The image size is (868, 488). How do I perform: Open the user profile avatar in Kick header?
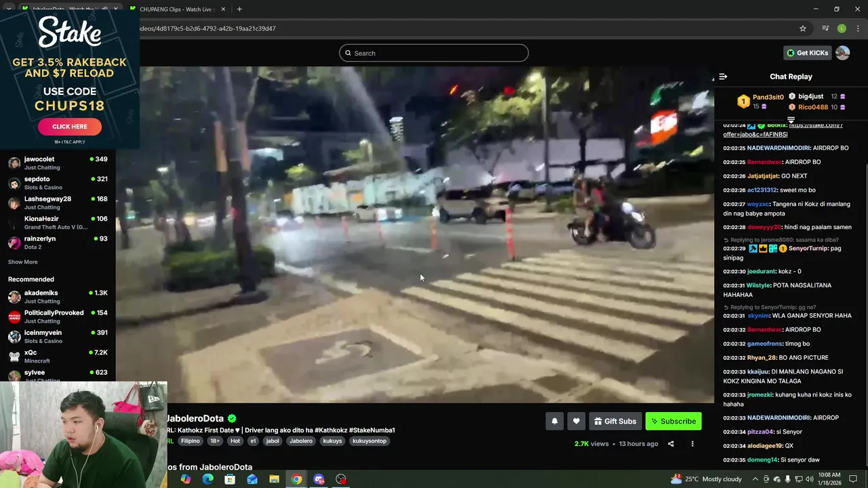(x=843, y=53)
